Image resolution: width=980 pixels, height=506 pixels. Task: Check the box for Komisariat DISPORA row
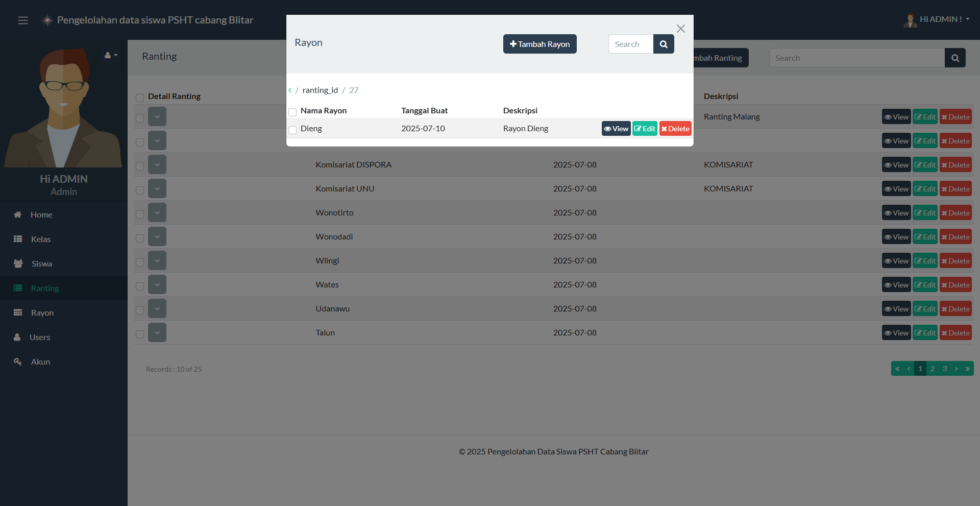[x=140, y=166]
